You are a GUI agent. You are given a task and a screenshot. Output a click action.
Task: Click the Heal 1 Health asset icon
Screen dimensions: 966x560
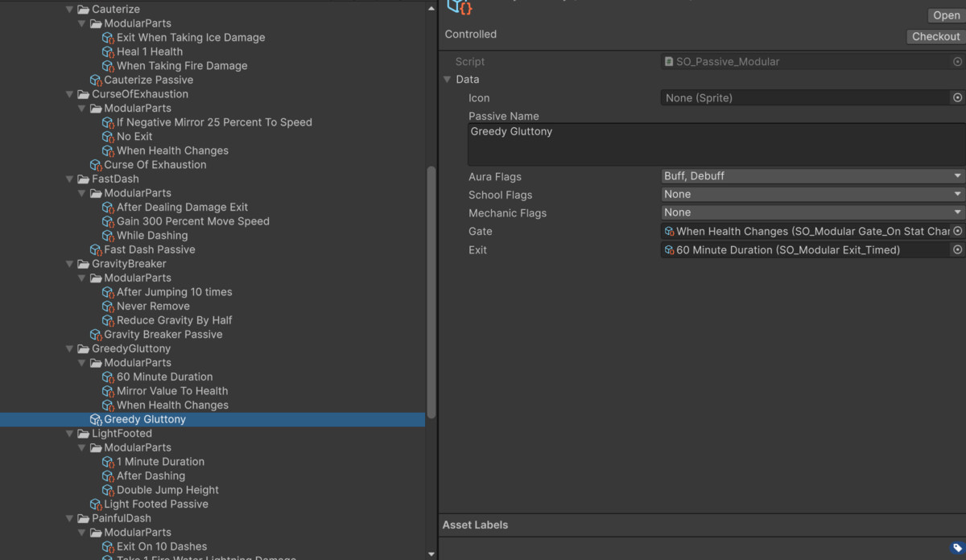[x=108, y=52]
